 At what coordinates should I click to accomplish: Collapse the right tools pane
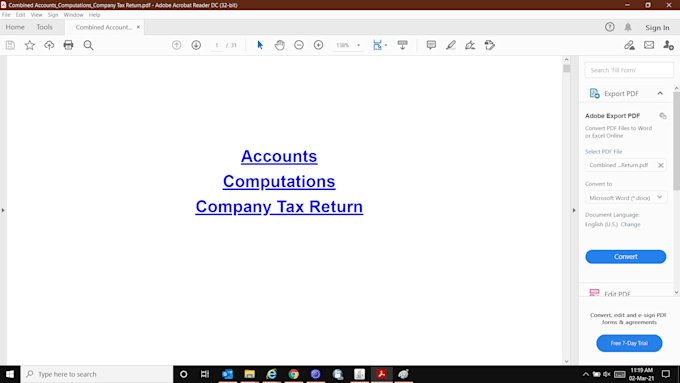pos(574,210)
